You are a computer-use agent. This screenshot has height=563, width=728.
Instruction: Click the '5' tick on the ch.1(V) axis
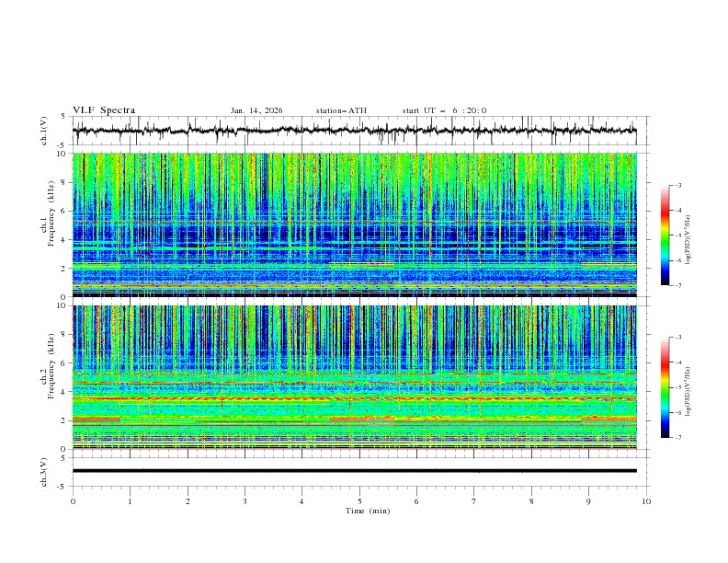pos(63,117)
